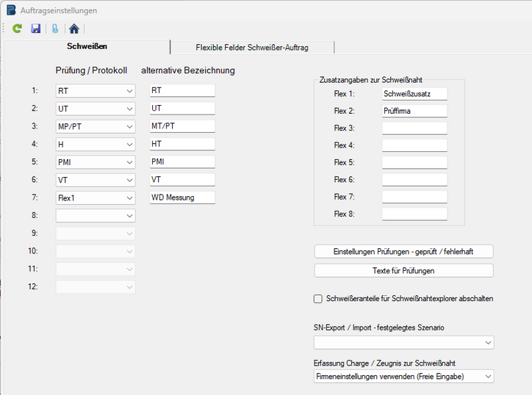The image size is (532, 395).
Task: Focus the Flex 2 Prüffirma text field
Action: [414, 111]
